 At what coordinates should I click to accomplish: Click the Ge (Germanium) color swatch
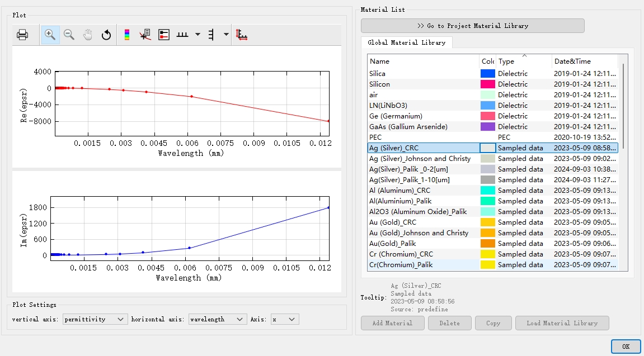[x=488, y=116]
